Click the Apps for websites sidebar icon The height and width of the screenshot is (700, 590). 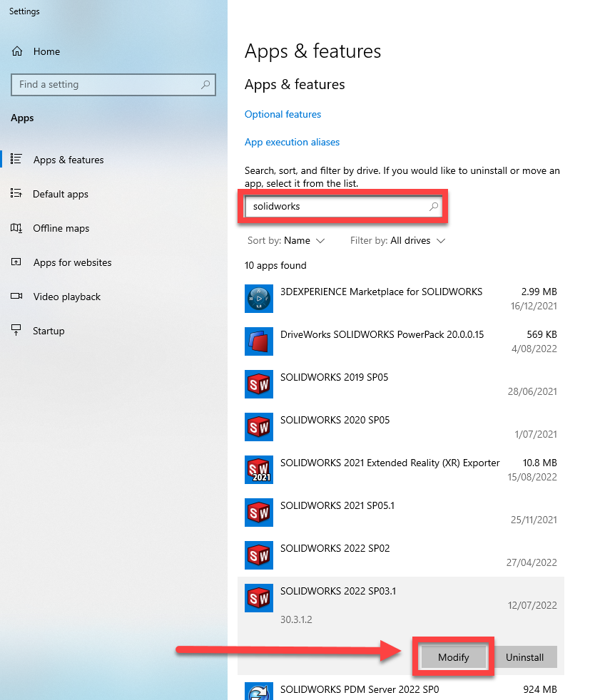(x=16, y=262)
